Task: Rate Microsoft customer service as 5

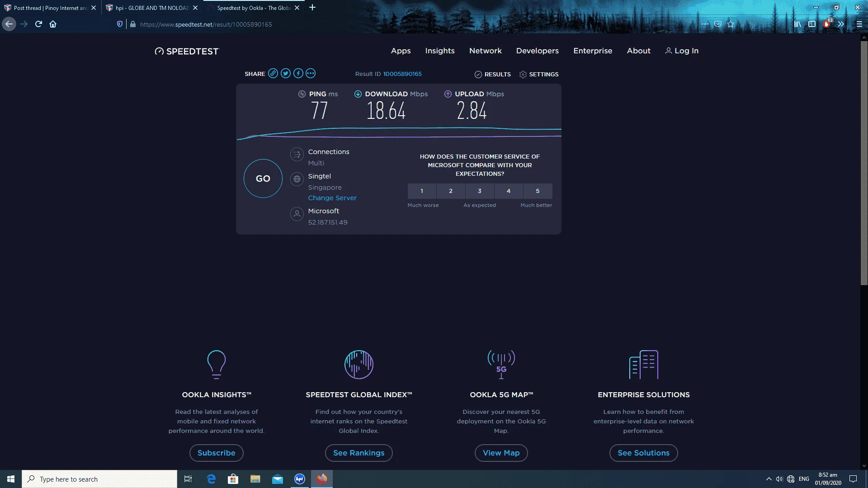Action: point(538,191)
